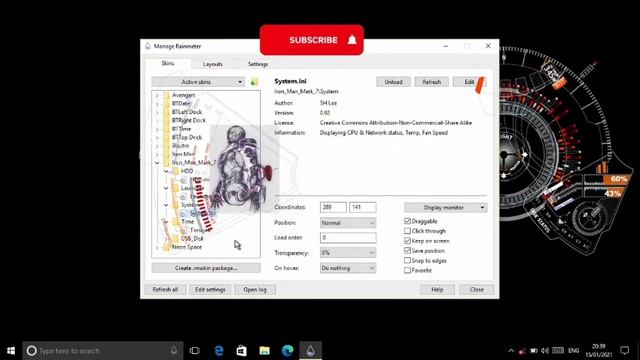Open the Active skins dropdown

click(198, 82)
